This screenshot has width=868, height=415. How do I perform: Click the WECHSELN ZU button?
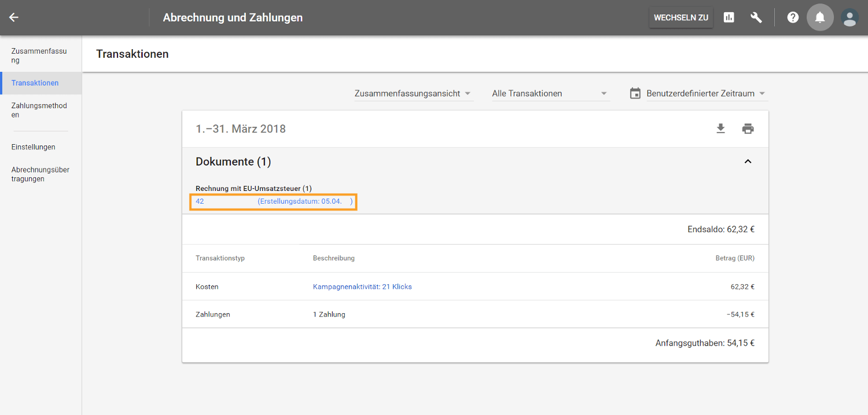(681, 17)
